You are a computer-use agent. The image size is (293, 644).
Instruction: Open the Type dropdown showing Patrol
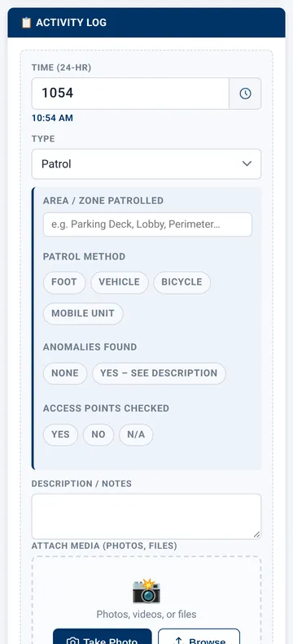tap(146, 164)
